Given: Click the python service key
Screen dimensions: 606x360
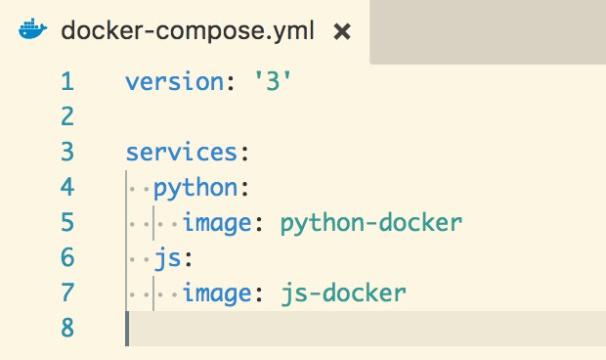Looking at the screenshot, I should point(196,189).
